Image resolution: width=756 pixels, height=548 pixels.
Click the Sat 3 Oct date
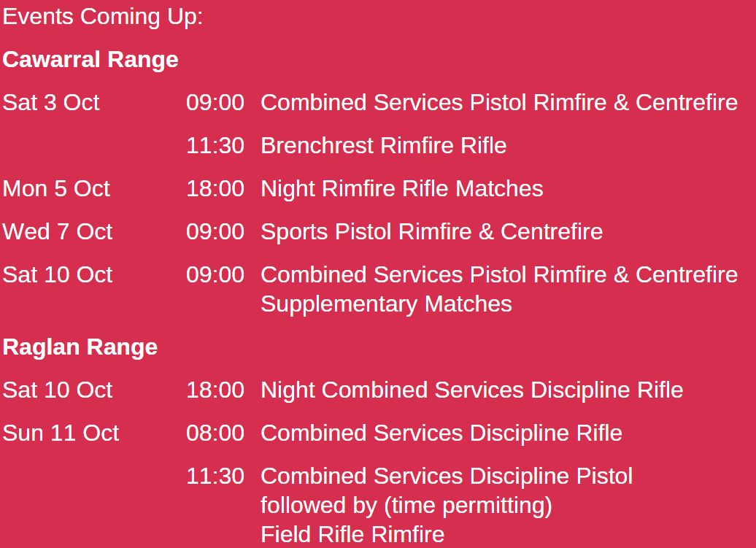(51, 103)
